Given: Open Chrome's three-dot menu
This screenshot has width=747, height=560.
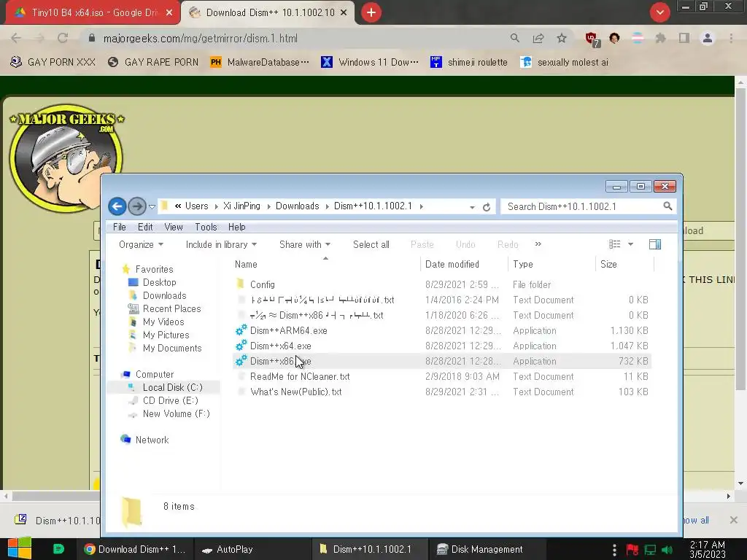Looking at the screenshot, I should point(731,38).
